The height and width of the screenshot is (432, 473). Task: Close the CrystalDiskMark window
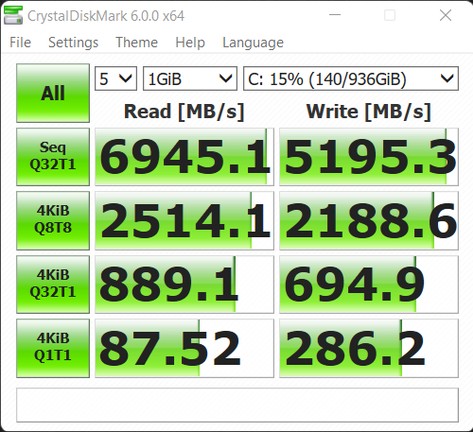(x=445, y=15)
